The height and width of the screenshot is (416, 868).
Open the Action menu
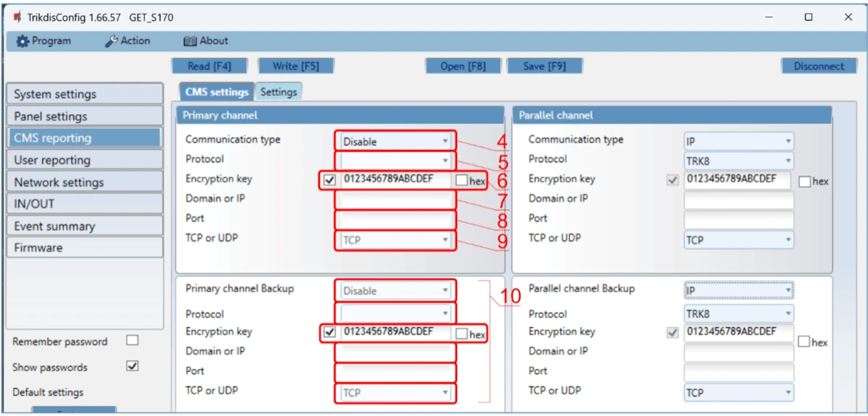[128, 41]
